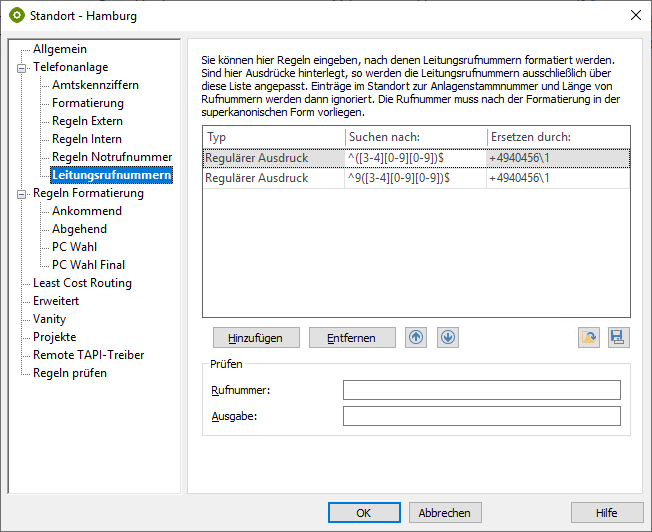Select Least Cost Routing in the tree
Viewport: 652px width, 532px height.
[x=82, y=283]
